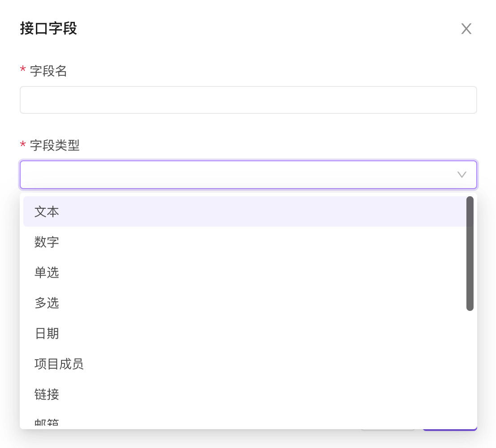Viewport: 496px width, 448px height.
Task: Click the red asterisk beside 字段名
Action: coord(23,70)
